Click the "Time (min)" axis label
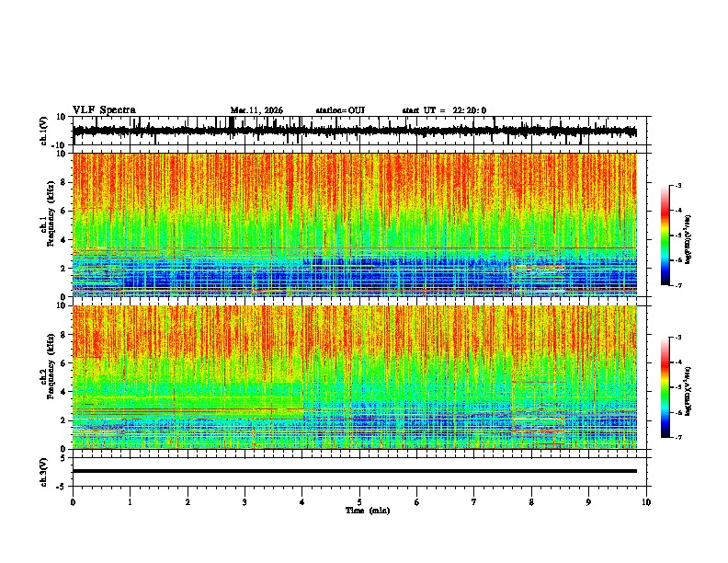728x563 pixels. [368, 511]
